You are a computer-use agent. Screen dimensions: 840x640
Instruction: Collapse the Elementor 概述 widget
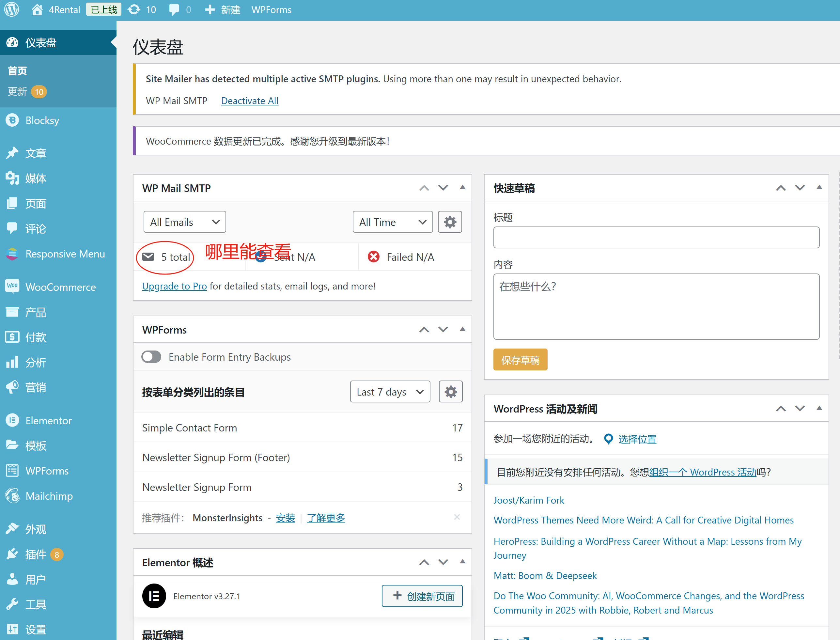pos(462,562)
